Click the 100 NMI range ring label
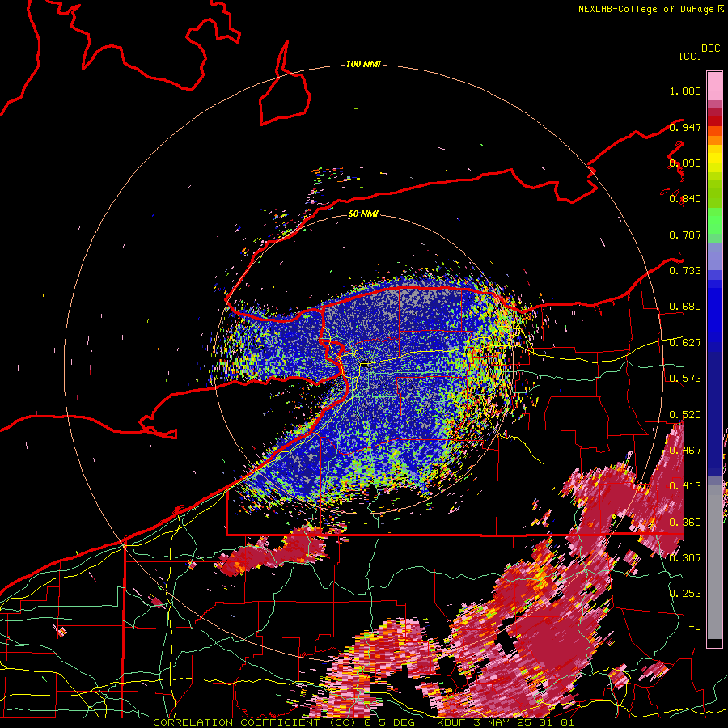728x728 pixels. click(363, 64)
